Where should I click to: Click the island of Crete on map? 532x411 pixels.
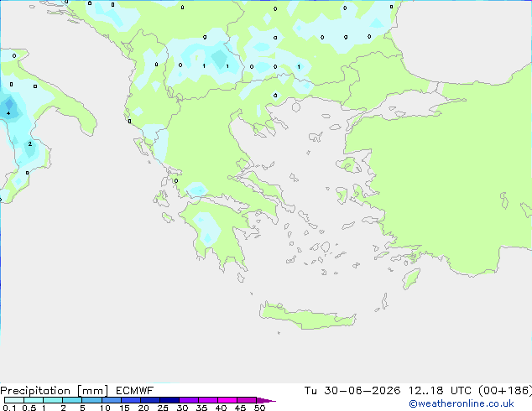(307, 315)
